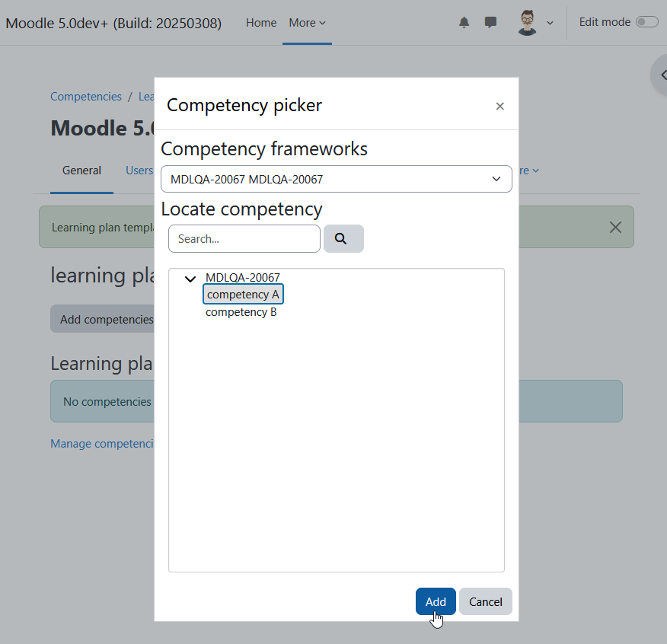The image size is (667, 644).
Task: Select competency A in the tree
Action: pos(243,295)
